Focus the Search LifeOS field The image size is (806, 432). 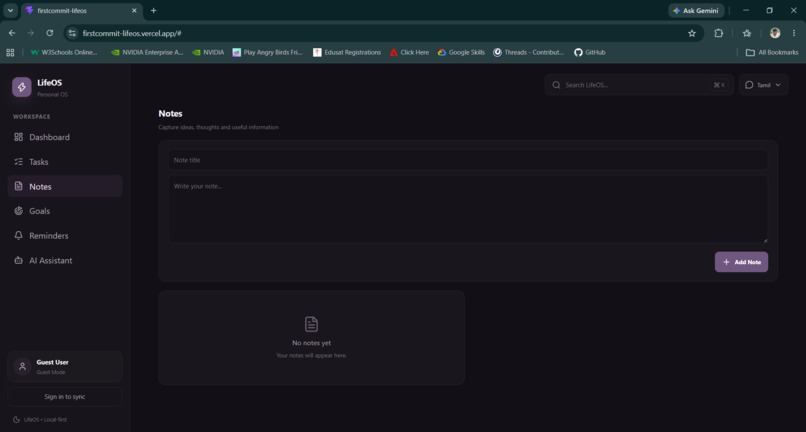pos(639,85)
